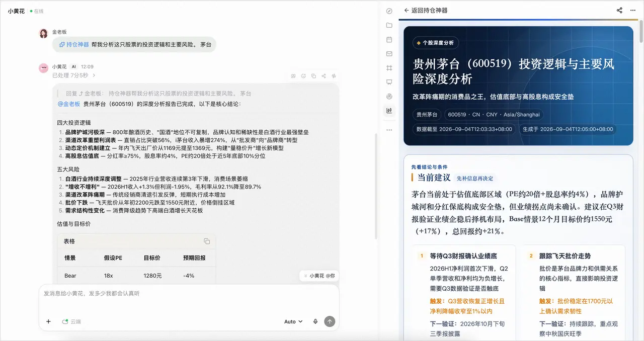Click the 目标价 column header

click(152, 258)
